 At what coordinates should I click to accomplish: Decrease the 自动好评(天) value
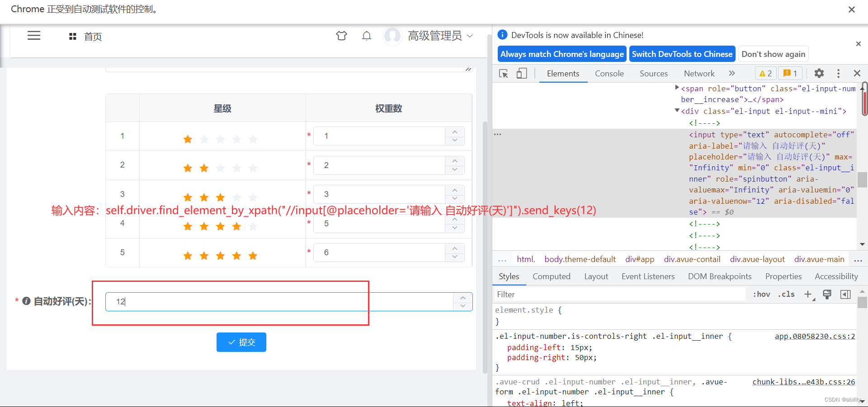pyautogui.click(x=462, y=306)
